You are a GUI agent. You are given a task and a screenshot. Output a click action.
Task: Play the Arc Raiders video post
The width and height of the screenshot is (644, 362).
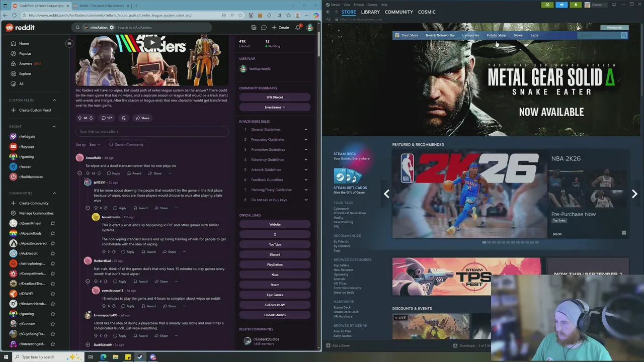152,42
